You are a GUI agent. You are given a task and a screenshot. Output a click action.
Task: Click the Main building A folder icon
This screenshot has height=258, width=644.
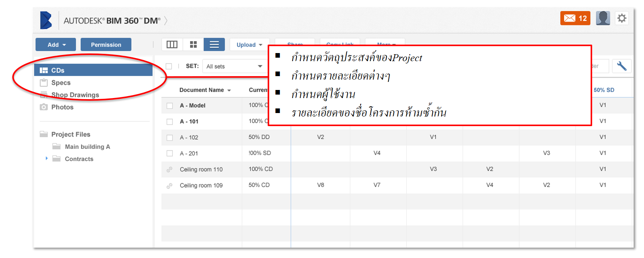tap(56, 146)
